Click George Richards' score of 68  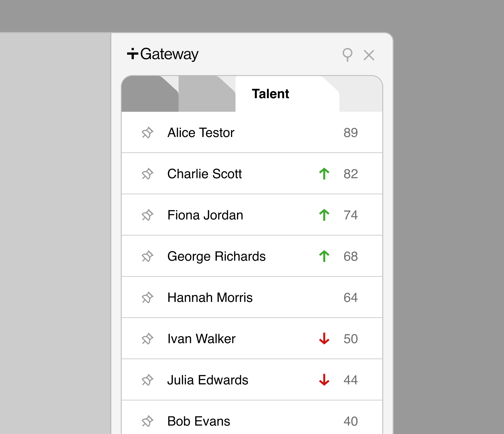351,256
